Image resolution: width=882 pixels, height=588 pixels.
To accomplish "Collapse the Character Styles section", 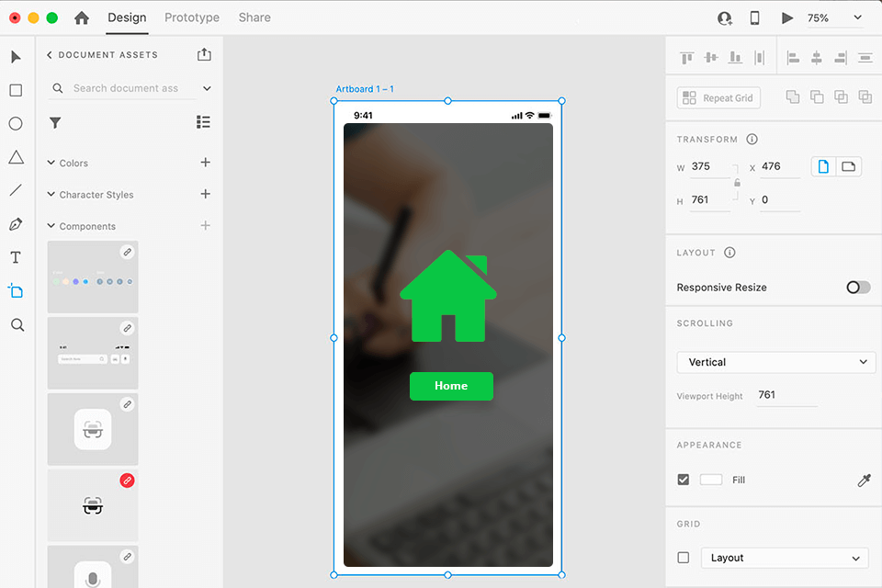I will 51,194.
